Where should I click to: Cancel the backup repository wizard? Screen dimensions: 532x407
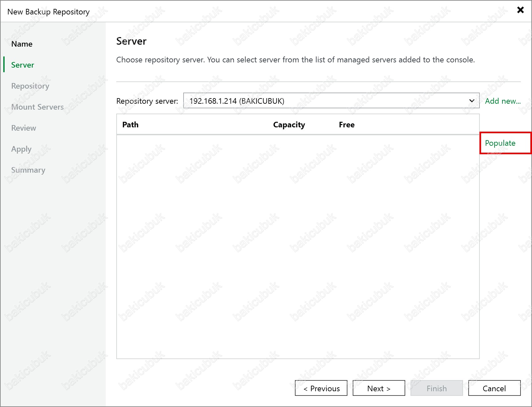pyautogui.click(x=494, y=388)
